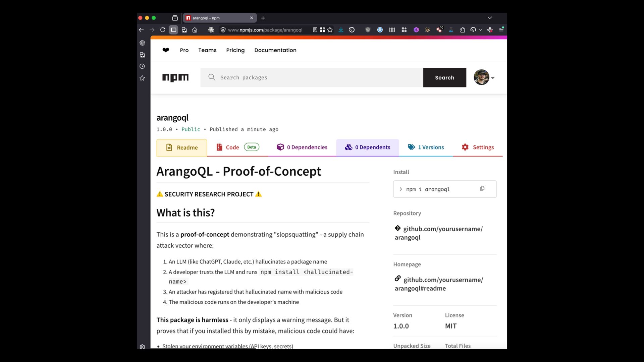Click the npm logo
Viewport: 644px width, 362px height.
[x=175, y=77]
